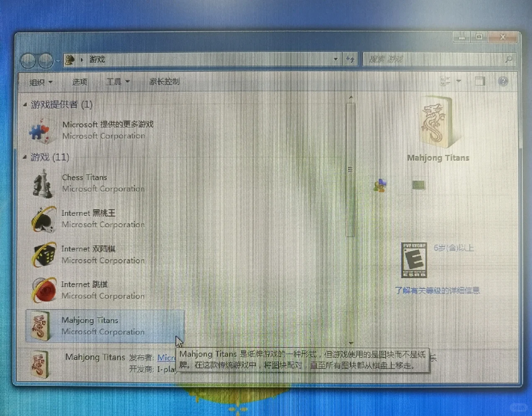Open 选项 in the toolbar
Image resolution: width=532 pixels, height=416 pixels.
tap(80, 82)
